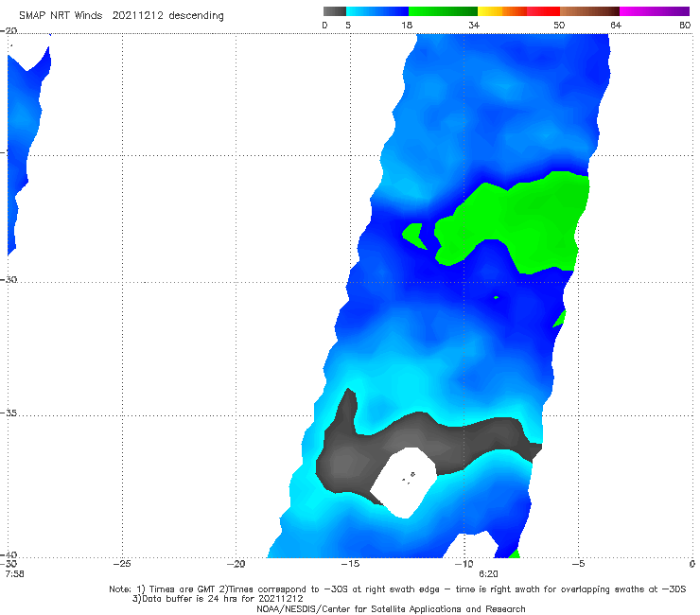700x615 pixels.
Task: Click the white data gap inside gray region
Action: pos(404,483)
